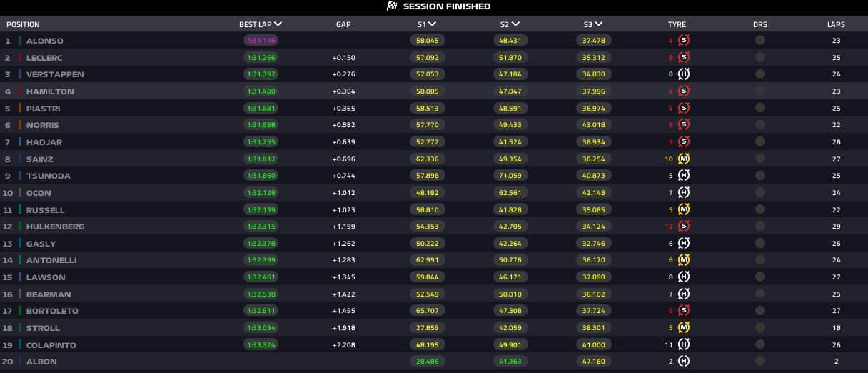Screen dimensions: 868x373
Task: Click Albon's hard tyre icon
Action: point(683,362)
